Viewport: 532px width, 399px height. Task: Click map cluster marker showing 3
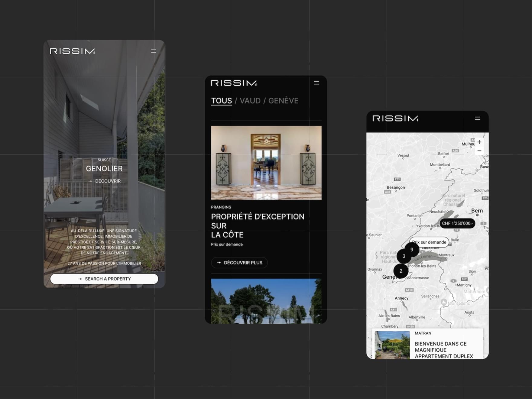coord(404,256)
